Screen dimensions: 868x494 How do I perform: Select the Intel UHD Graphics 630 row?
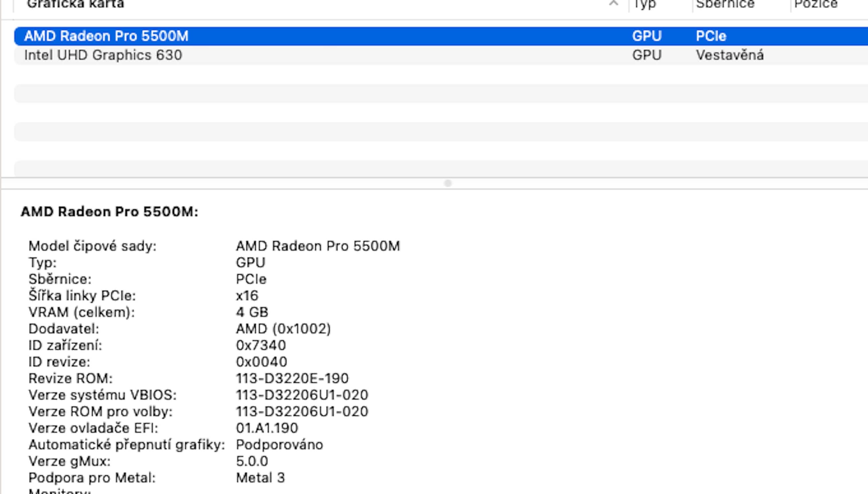pos(103,55)
